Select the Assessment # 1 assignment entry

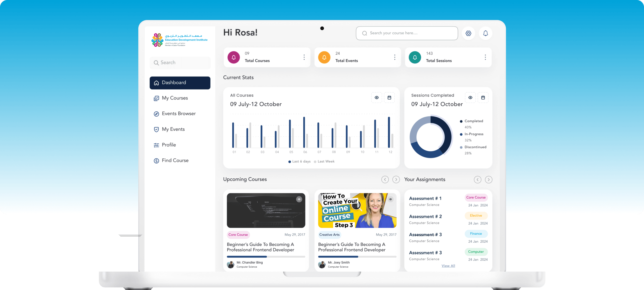coord(425,199)
